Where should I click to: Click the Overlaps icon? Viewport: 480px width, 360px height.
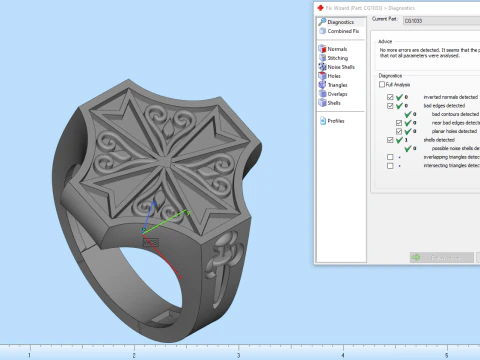(x=322, y=94)
